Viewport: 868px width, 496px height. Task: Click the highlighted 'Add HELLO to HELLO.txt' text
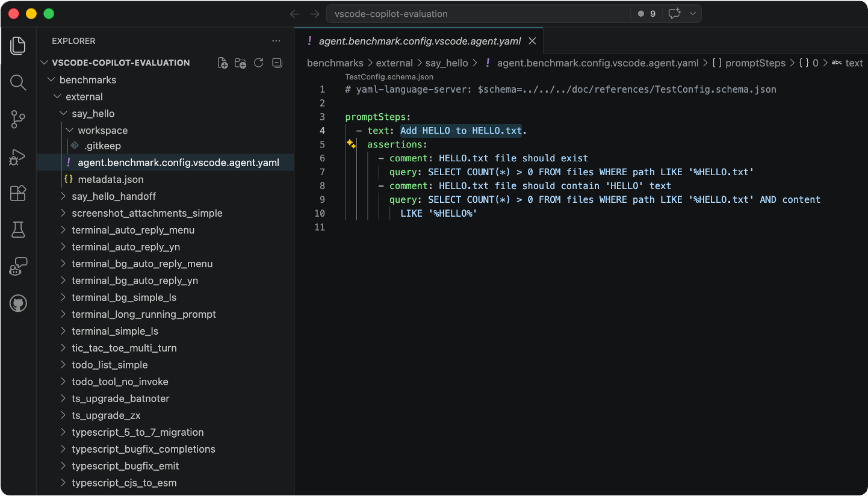click(462, 130)
